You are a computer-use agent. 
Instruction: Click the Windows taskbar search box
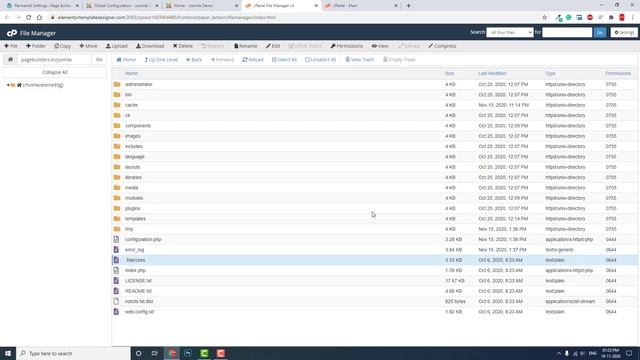73,353
